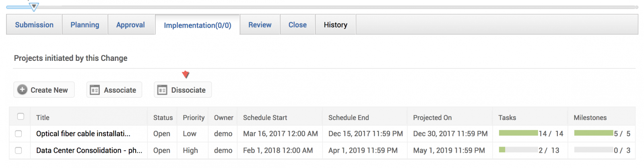
Task: Open the Review tab
Action: point(260,25)
